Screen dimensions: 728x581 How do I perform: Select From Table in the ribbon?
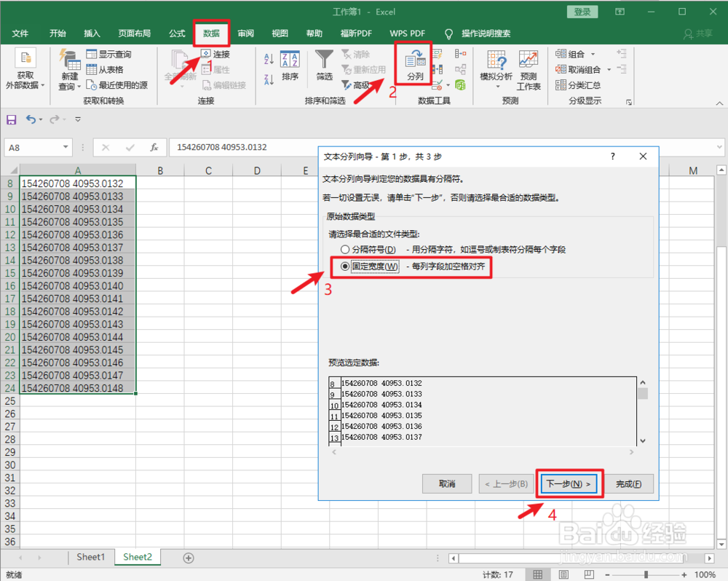[x=105, y=70]
